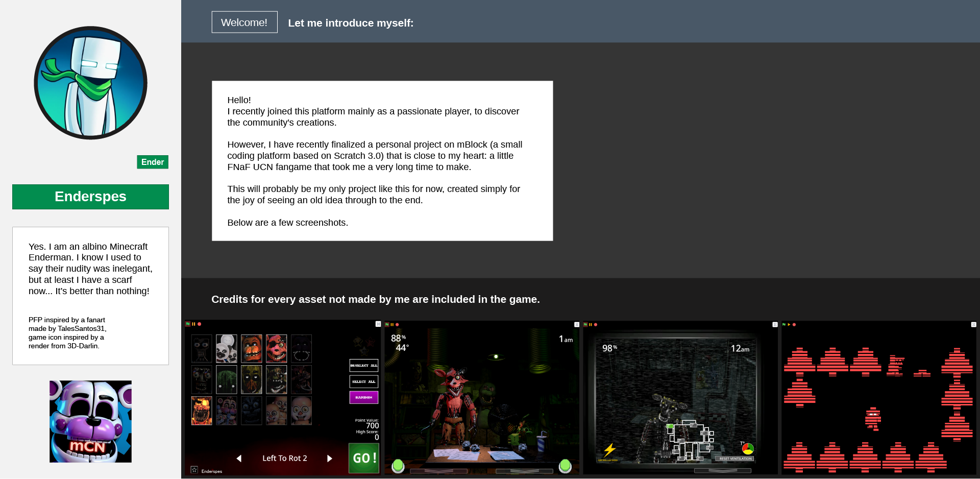Click the "Credits for every asset" heading
Screen dimensions: 980x479
click(x=376, y=299)
